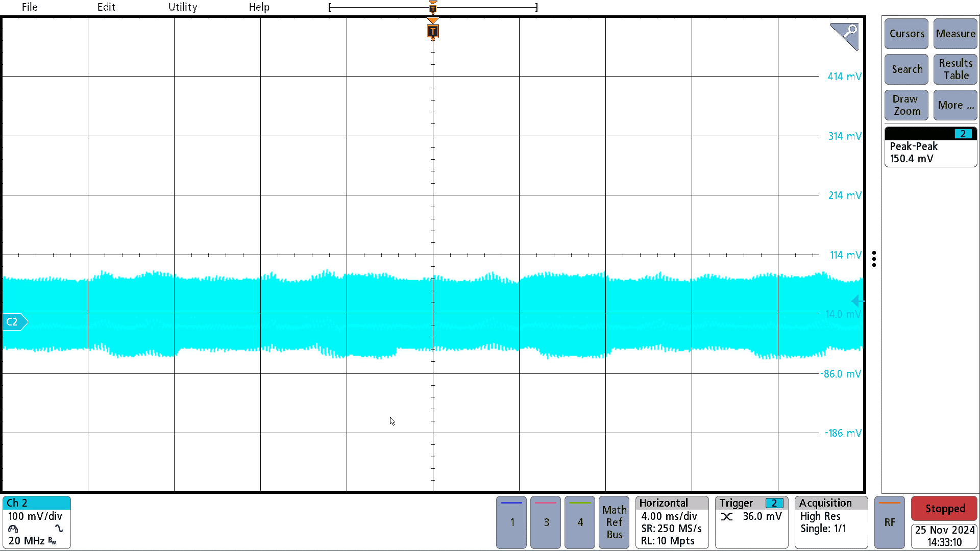Screen dimensions: 980x551
Task: Toggle channel 1 on
Action: [511, 522]
